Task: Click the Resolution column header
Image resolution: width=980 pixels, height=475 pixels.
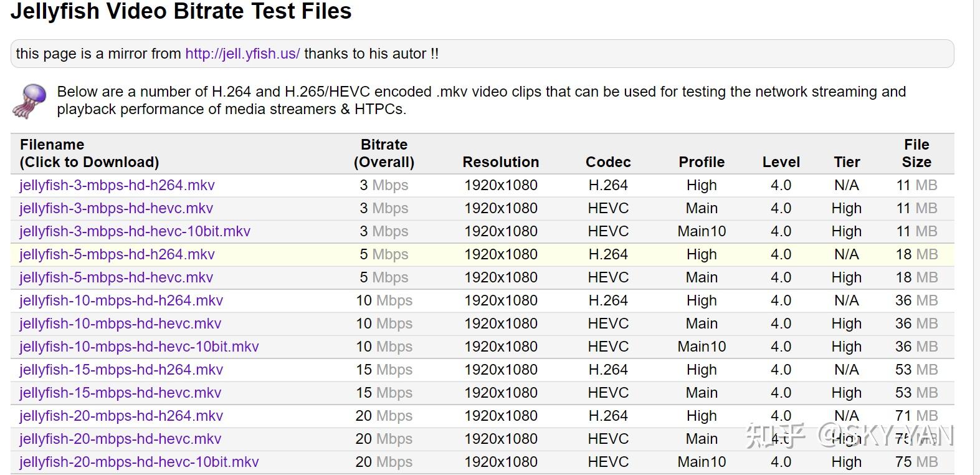Action: tap(500, 162)
